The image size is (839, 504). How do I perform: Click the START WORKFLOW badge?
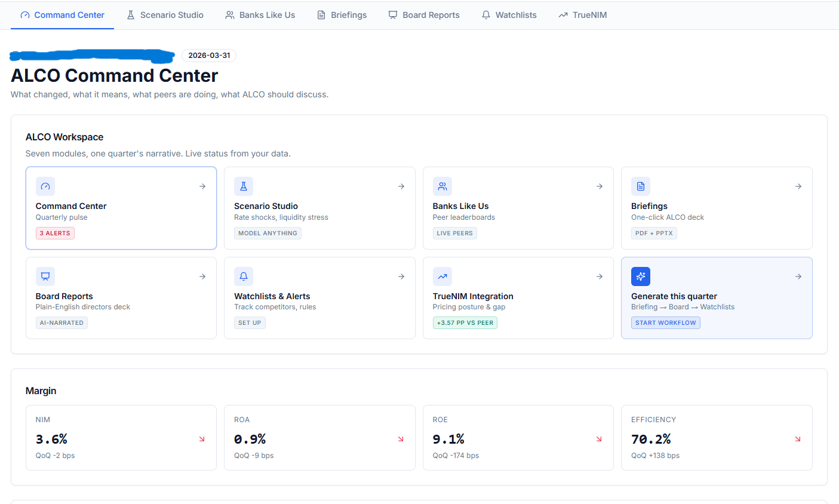(x=666, y=323)
